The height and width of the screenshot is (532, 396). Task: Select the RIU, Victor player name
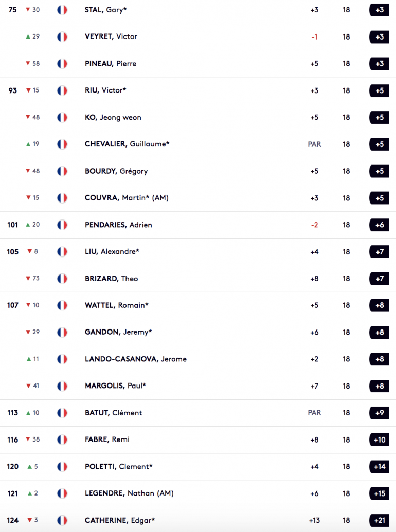105,90
